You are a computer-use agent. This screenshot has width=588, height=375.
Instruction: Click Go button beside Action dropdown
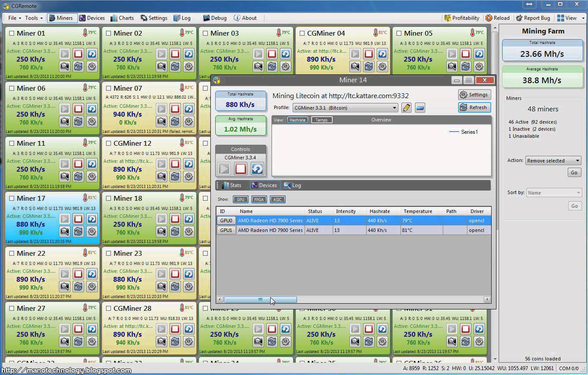(x=574, y=173)
